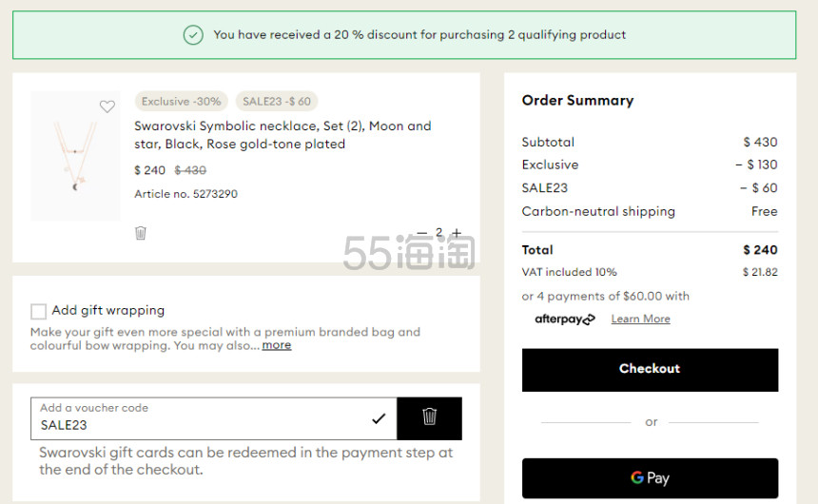Open afterpay Learn More link
Image resolution: width=818 pixels, height=504 pixels.
point(641,319)
